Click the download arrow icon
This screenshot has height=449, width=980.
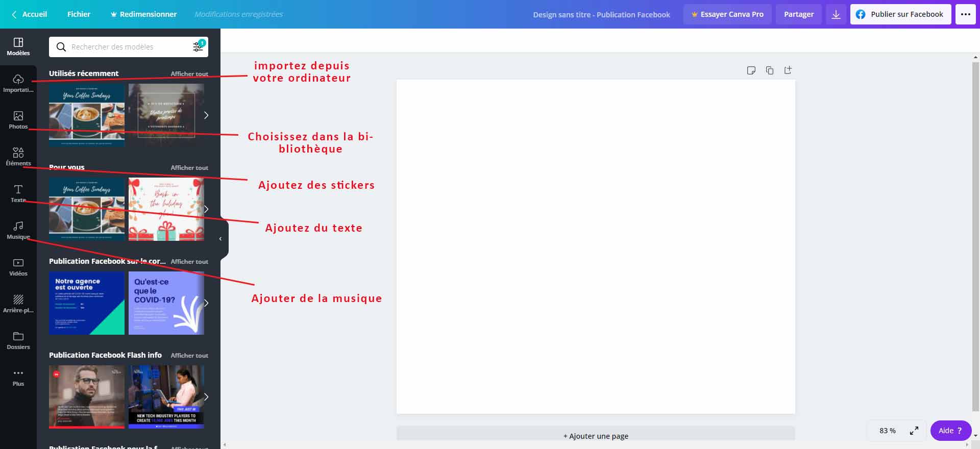click(836, 14)
